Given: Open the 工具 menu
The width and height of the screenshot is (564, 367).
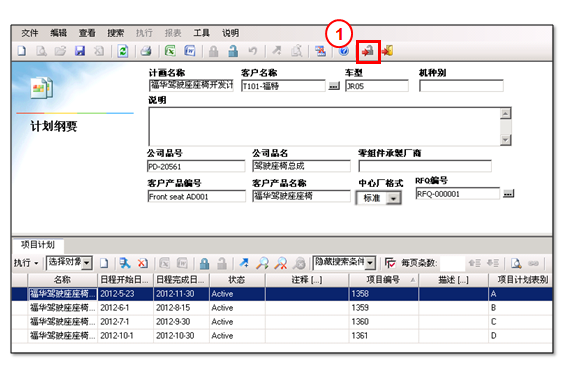Looking at the screenshot, I should [201, 33].
